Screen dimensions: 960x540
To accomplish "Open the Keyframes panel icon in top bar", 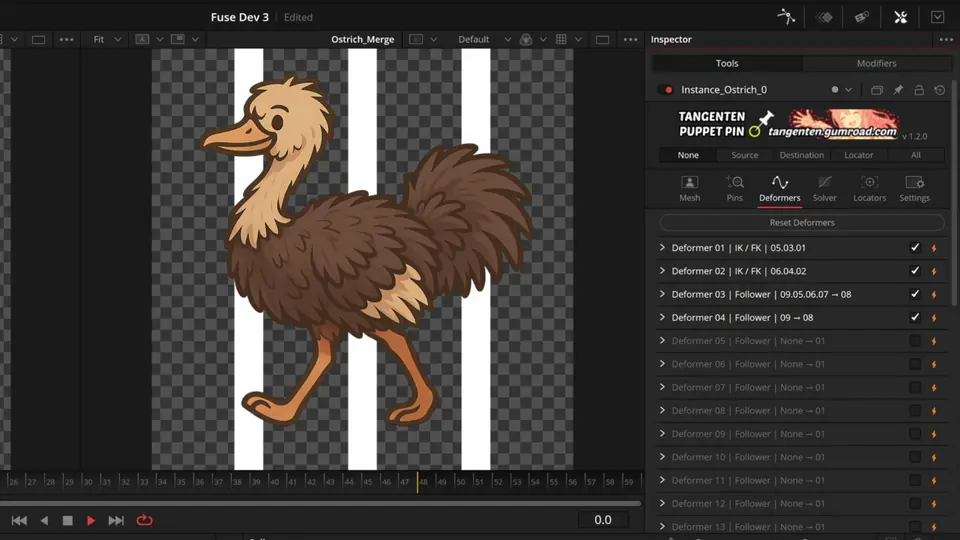I will tap(824, 17).
